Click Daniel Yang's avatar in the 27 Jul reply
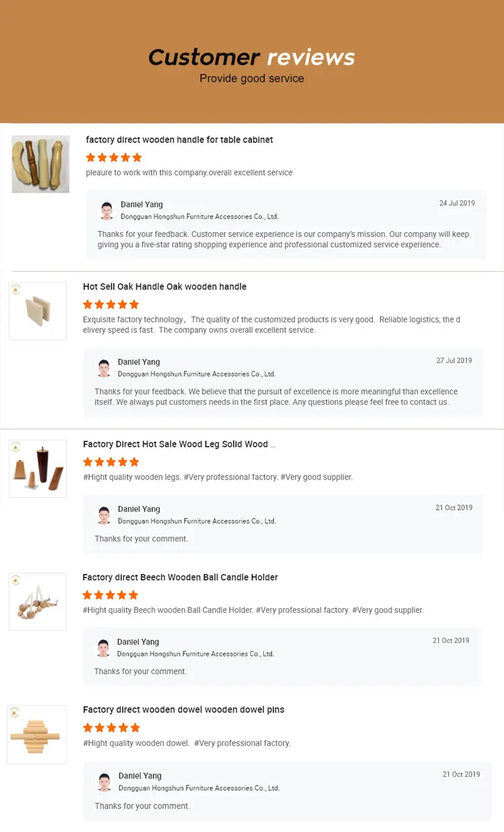 pyautogui.click(x=104, y=368)
